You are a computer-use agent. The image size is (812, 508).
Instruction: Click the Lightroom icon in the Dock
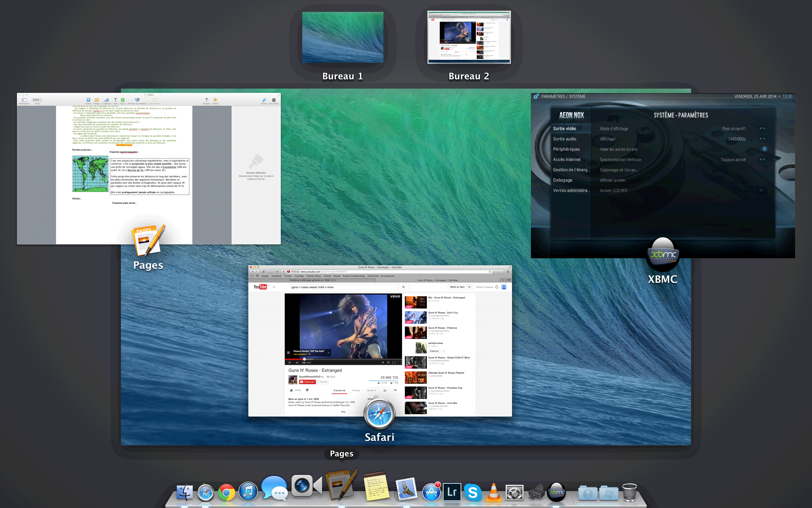452,492
